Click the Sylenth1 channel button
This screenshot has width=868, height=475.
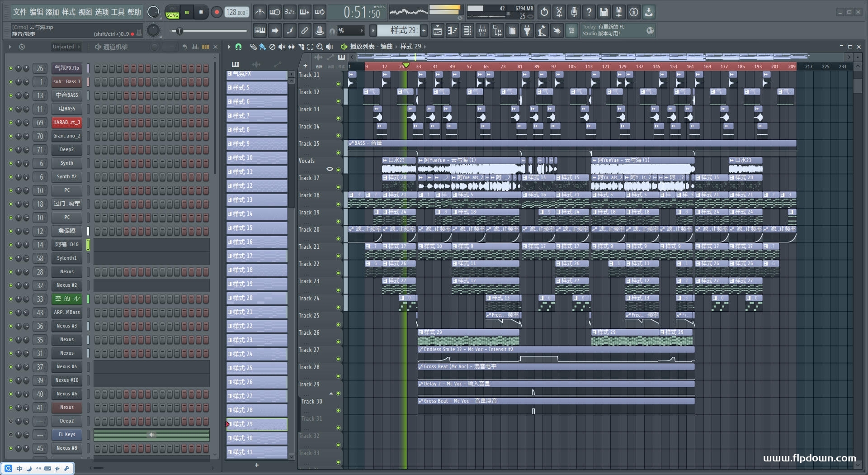coord(66,258)
